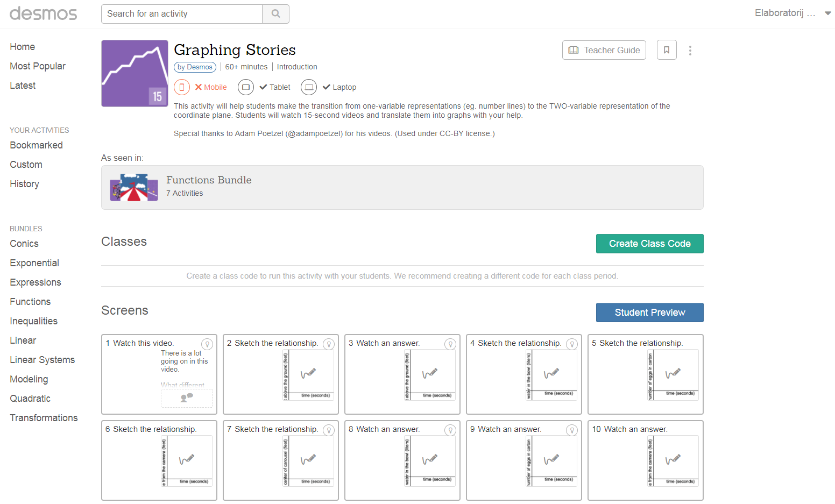Viewport: 835px width, 504px height.
Task: Open the Functions Bundle card
Action: coord(402,187)
